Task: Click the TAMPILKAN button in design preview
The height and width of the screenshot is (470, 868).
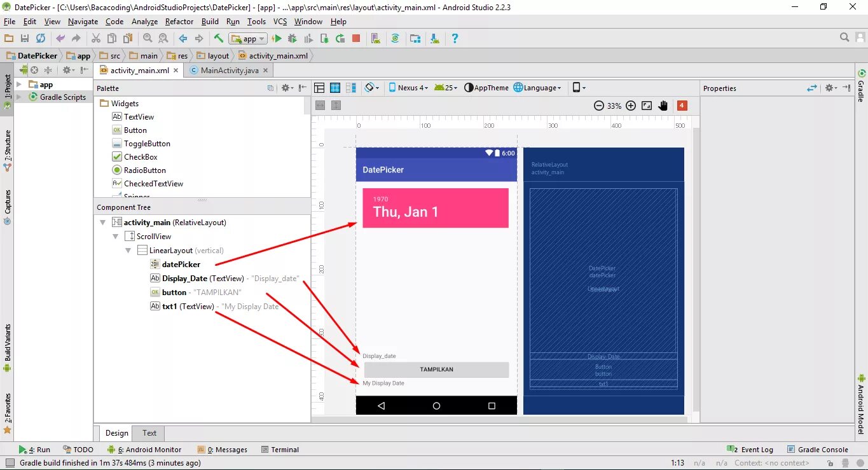Action: (x=436, y=370)
